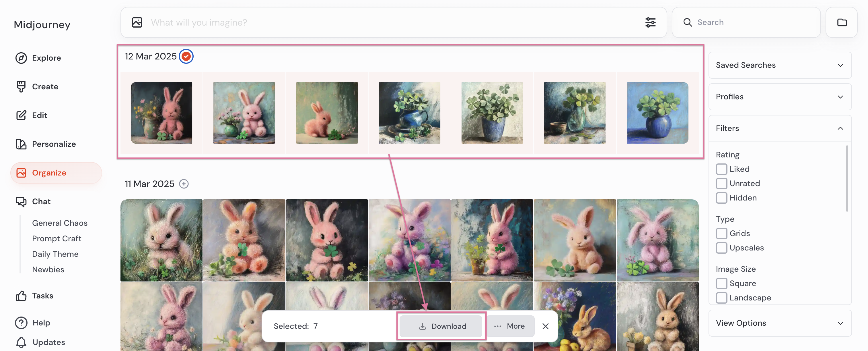The height and width of the screenshot is (351, 868).
Task: Click the Personalize icon in sidebar
Action: [x=21, y=144]
